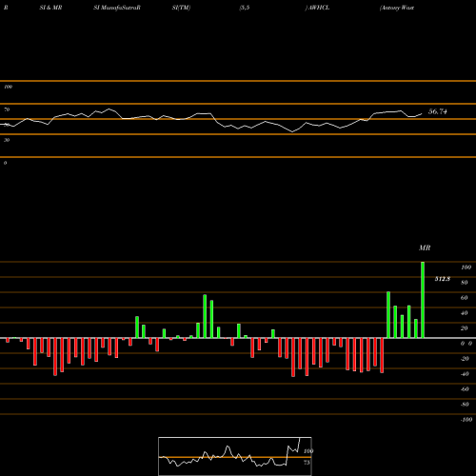Click the '(5,5' parameter text in header
The height and width of the screenshot is (476, 476).
click(x=245, y=8)
